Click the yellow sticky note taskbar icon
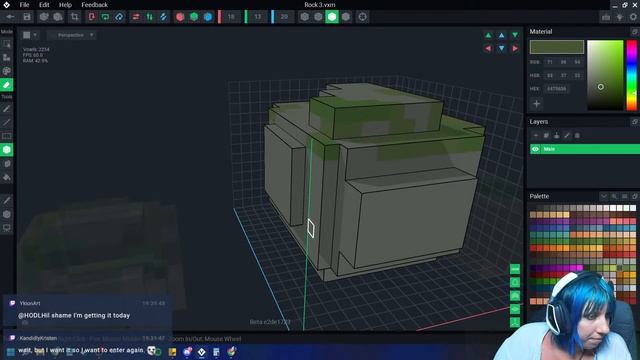 tap(172, 352)
